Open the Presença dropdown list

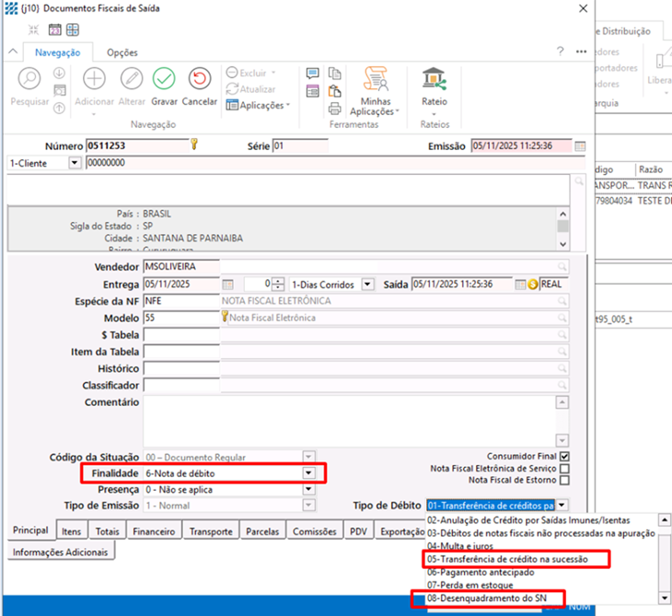(x=309, y=490)
